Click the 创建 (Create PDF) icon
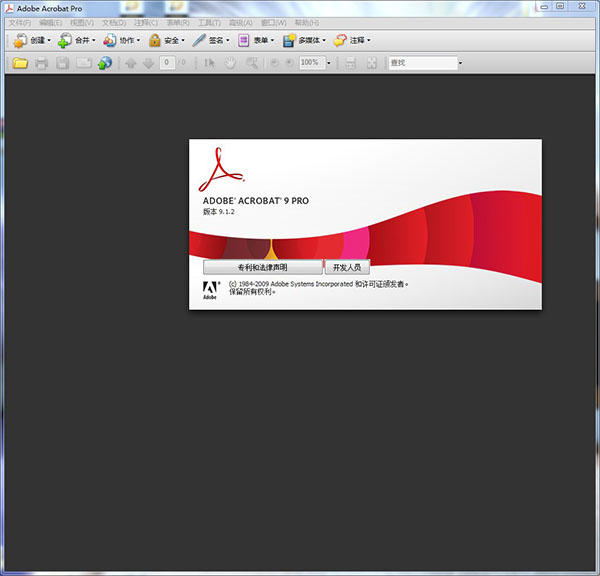This screenshot has height=576, width=600. point(20,40)
